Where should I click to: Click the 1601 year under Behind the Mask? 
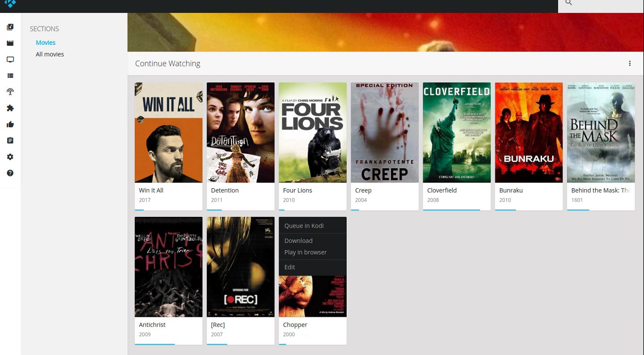pos(577,200)
